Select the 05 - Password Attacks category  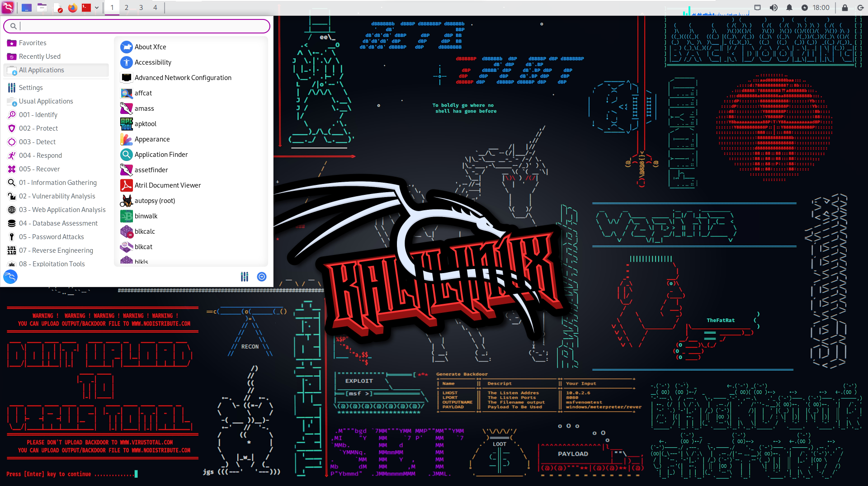52,237
